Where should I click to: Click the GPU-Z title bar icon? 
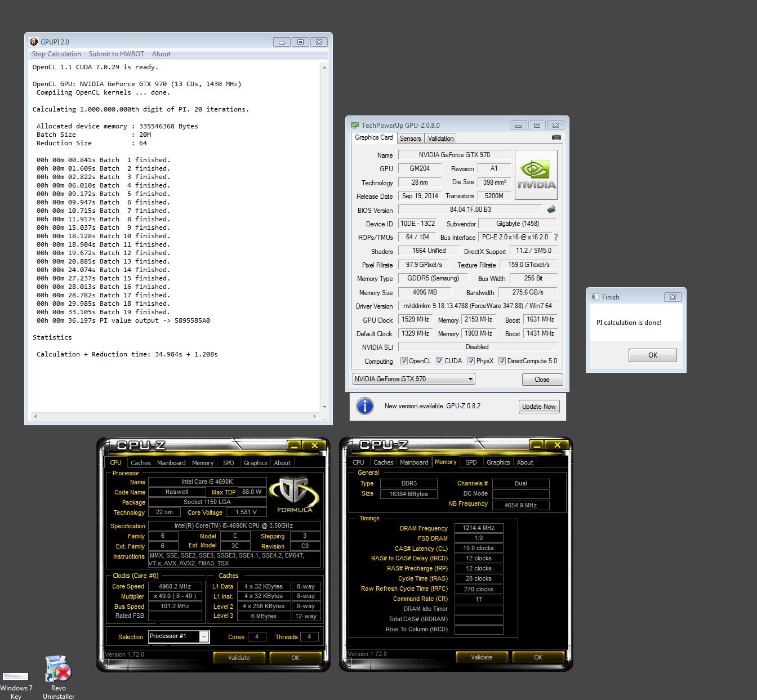(355, 125)
